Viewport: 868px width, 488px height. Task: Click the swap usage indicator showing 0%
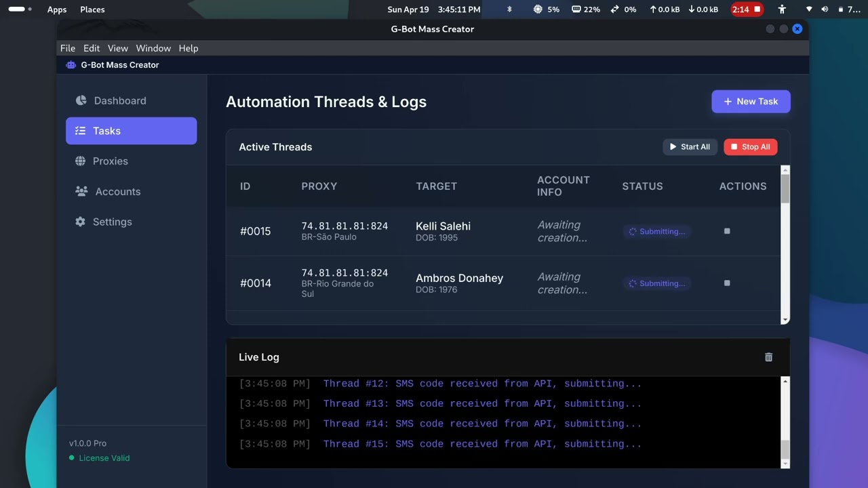[x=623, y=9]
